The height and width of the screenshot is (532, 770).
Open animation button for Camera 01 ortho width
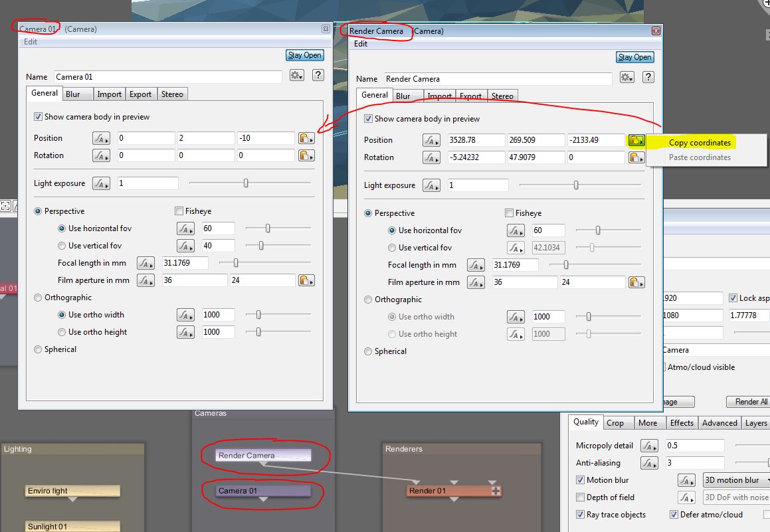pyautogui.click(x=185, y=315)
